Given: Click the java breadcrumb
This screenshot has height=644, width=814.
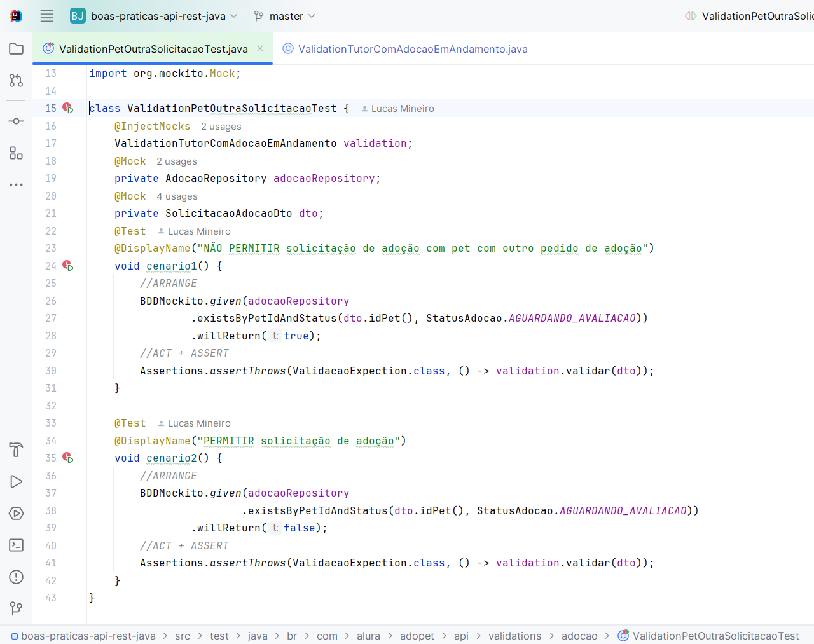Looking at the screenshot, I should 258,636.
